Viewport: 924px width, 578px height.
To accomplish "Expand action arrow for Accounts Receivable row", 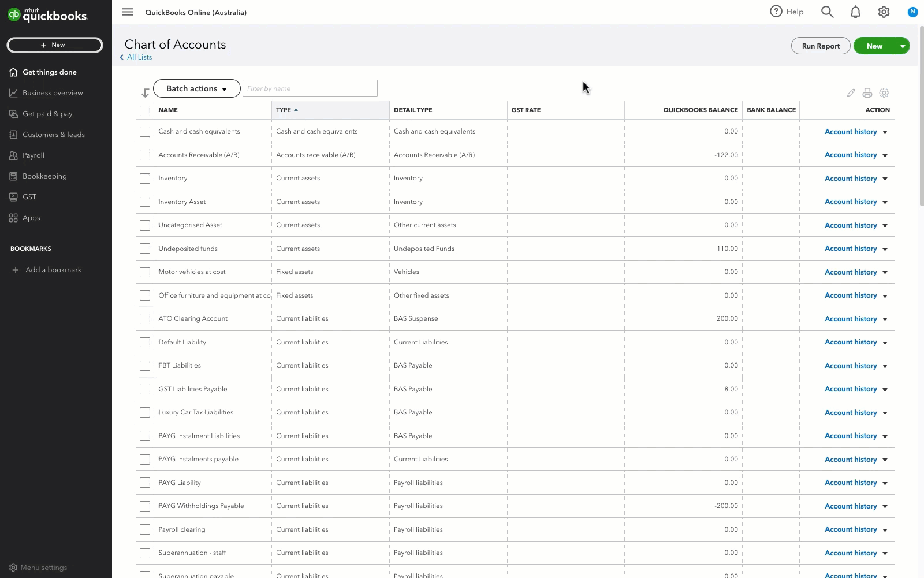I will click(x=885, y=155).
